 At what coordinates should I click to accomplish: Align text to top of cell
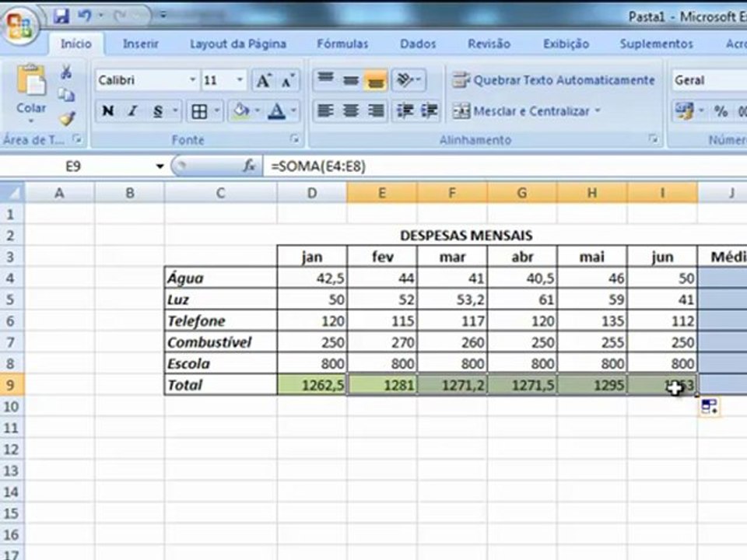[x=326, y=79]
